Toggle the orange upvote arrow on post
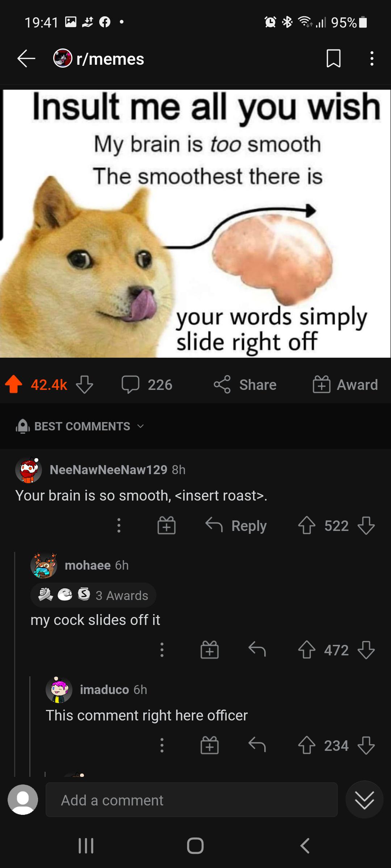 [14, 384]
